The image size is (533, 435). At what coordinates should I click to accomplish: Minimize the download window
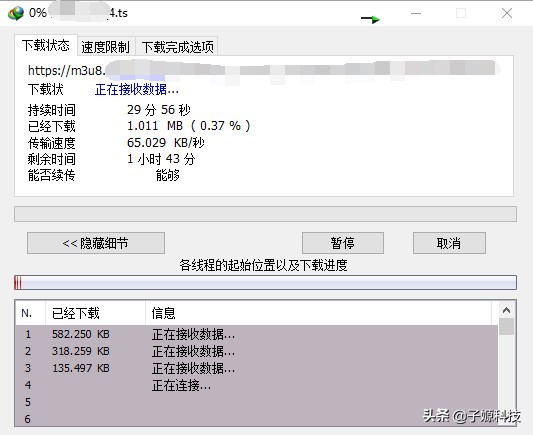point(416,13)
